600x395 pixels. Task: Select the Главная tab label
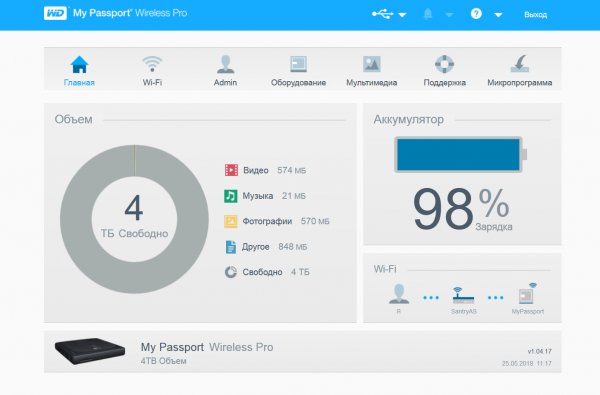[x=79, y=83]
